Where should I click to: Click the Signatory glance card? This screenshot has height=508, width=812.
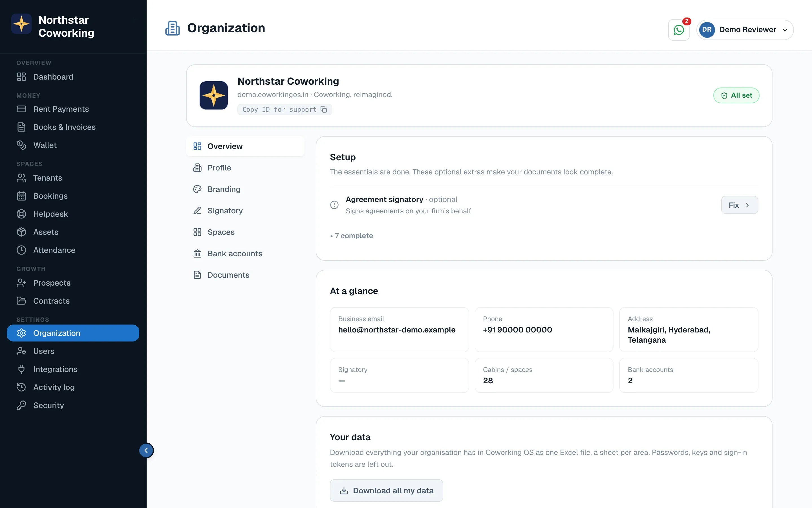(399, 375)
